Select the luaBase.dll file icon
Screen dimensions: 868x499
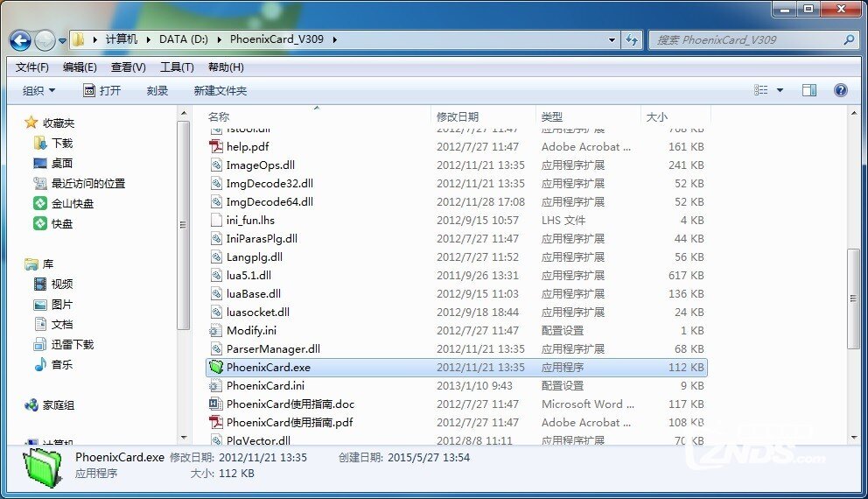pos(216,293)
